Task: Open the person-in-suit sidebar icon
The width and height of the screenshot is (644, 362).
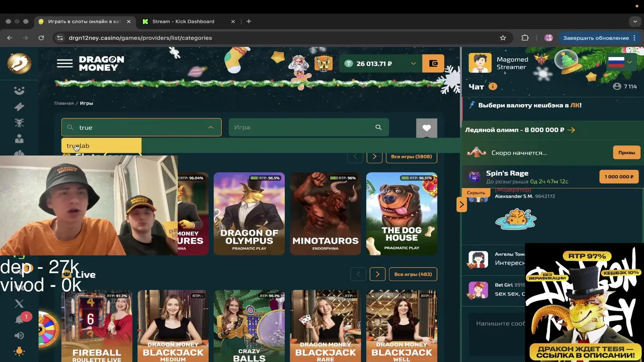Action: tap(19, 139)
